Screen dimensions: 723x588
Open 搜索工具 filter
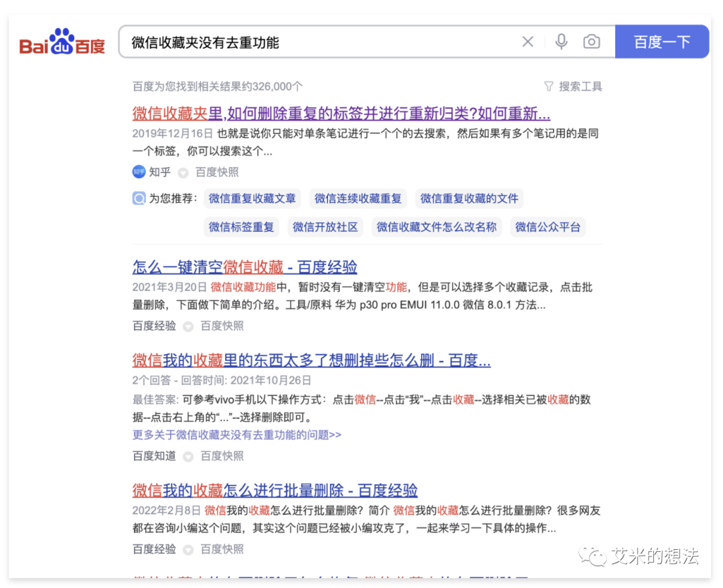pyautogui.click(x=580, y=86)
